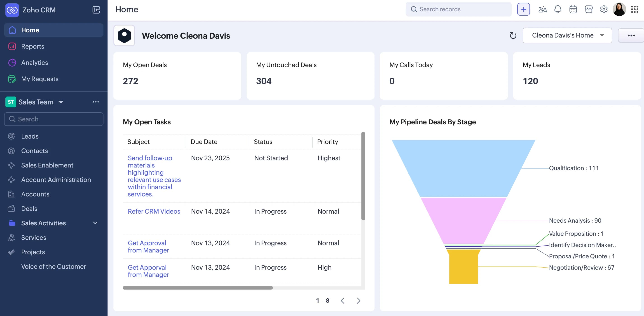Select Home in the sidebar

[x=54, y=30]
